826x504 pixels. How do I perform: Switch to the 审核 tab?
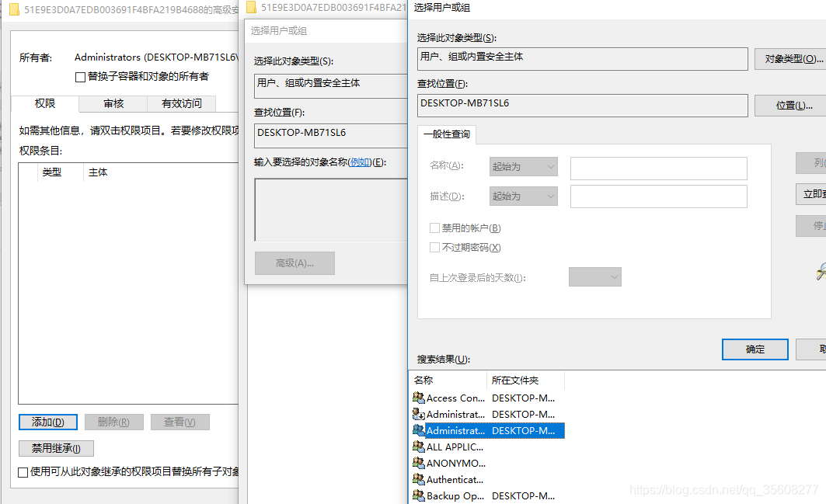coord(112,103)
